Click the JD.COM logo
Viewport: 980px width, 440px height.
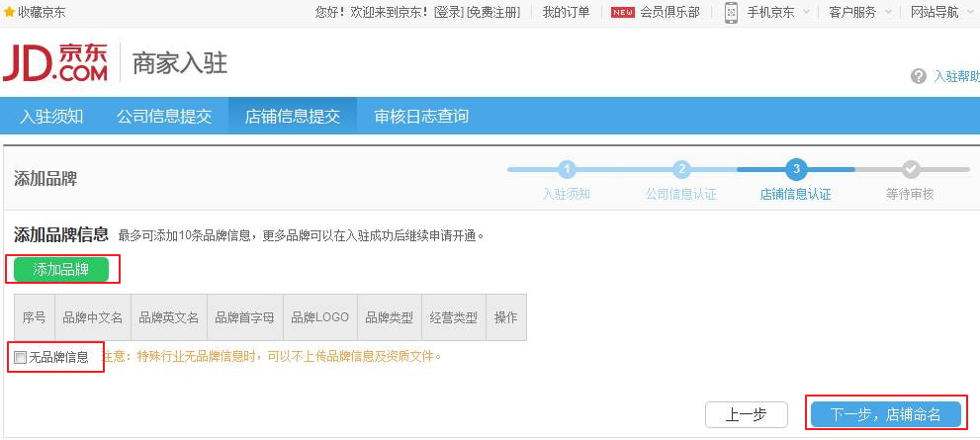tap(55, 62)
